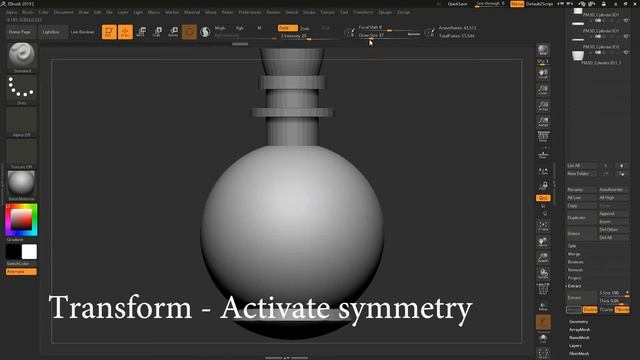Expand the Merge section
The height and width of the screenshot is (360, 640).
[574, 254]
